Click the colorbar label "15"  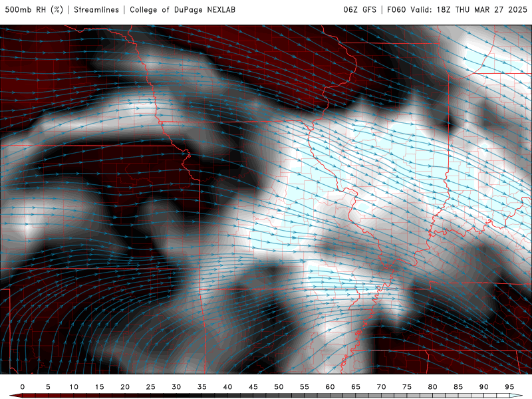click(x=99, y=387)
